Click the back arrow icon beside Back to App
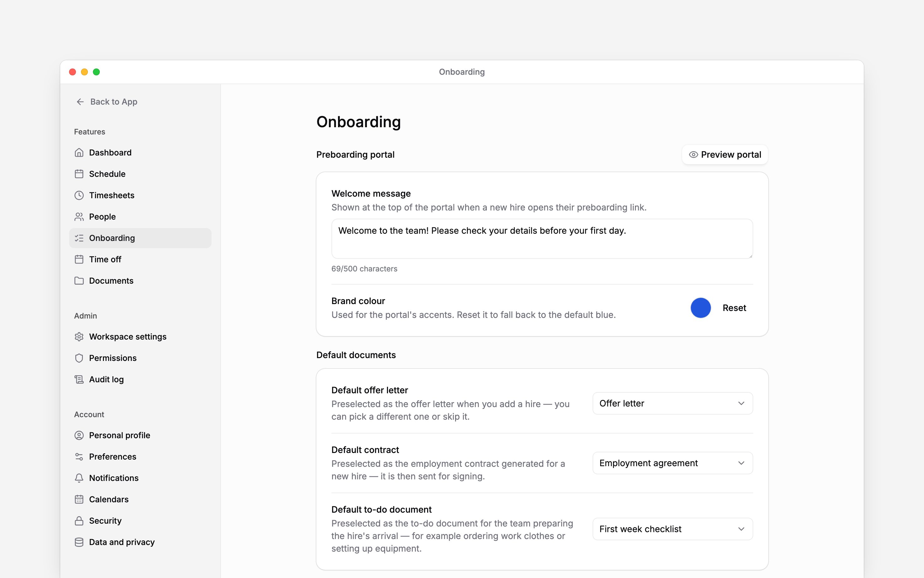Screen dimensions: 924x578 click(80, 102)
